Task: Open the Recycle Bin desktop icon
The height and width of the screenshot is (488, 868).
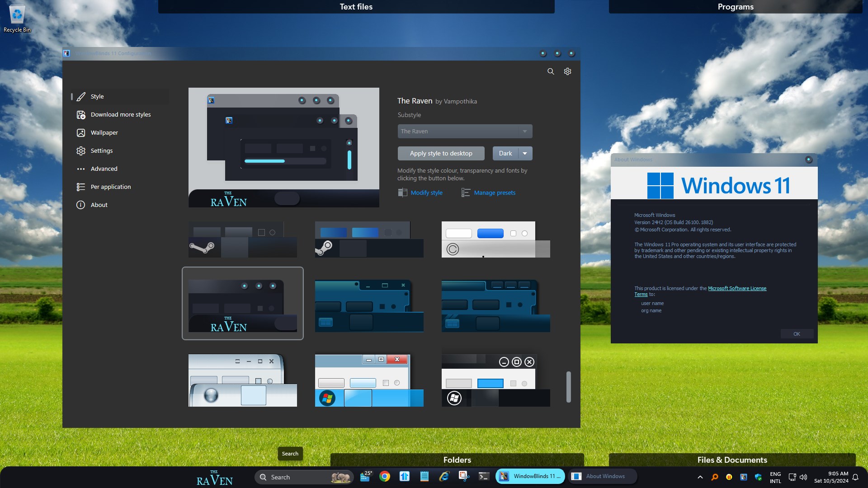Action: click(17, 19)
